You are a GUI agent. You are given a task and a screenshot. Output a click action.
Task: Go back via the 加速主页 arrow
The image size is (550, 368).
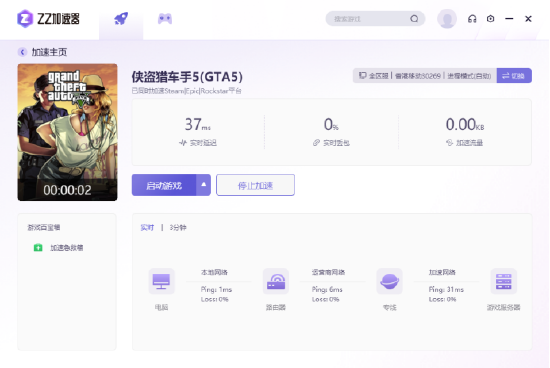tap(22, 52)
